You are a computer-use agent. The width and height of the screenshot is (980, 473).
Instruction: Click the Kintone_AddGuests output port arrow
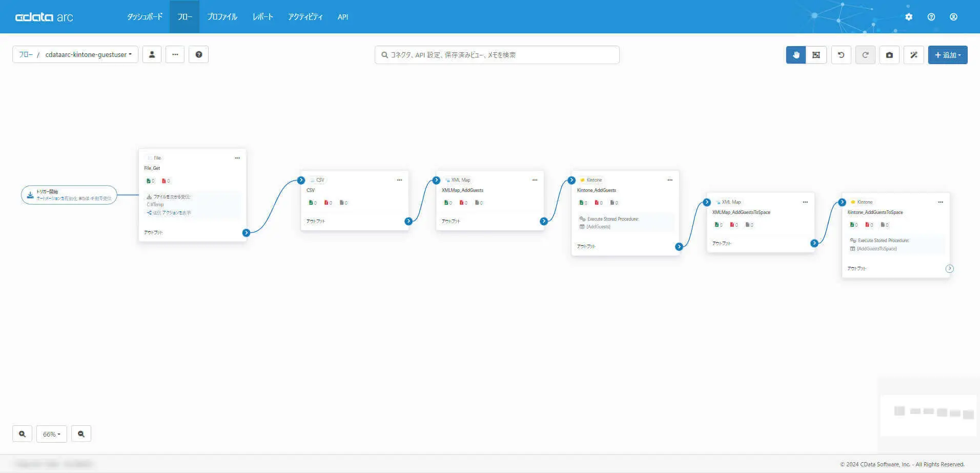pyautogui.click(x=679, y=247)
